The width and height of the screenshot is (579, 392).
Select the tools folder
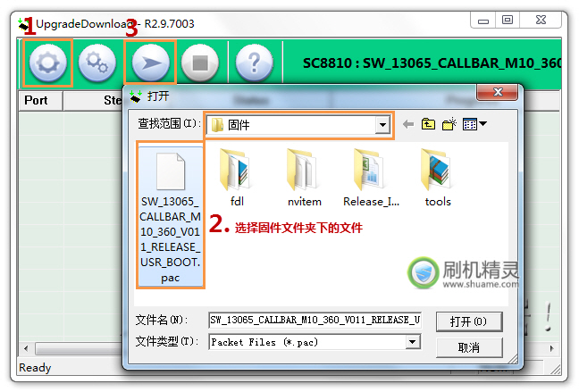coord(438,178)
